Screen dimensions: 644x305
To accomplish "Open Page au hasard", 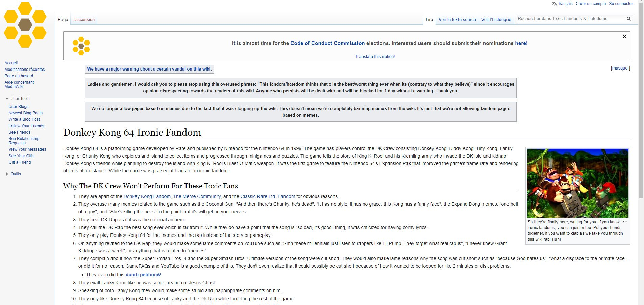I will [19, 76].
